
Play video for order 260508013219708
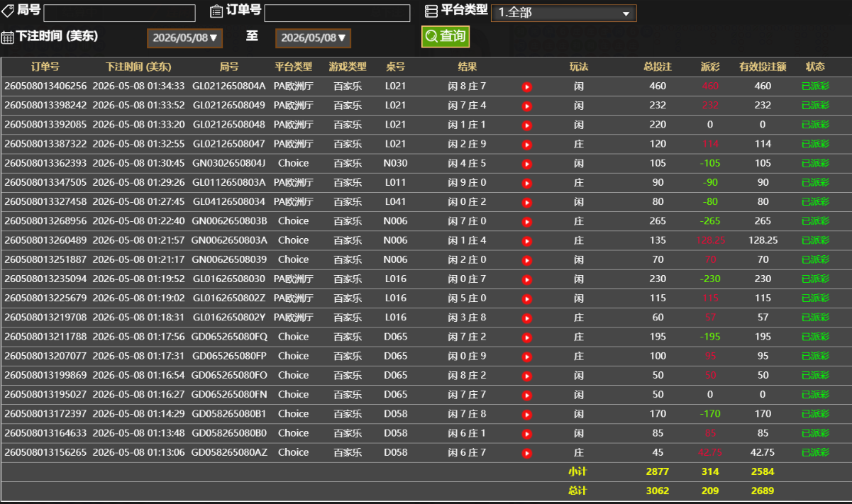coord(527,318)
